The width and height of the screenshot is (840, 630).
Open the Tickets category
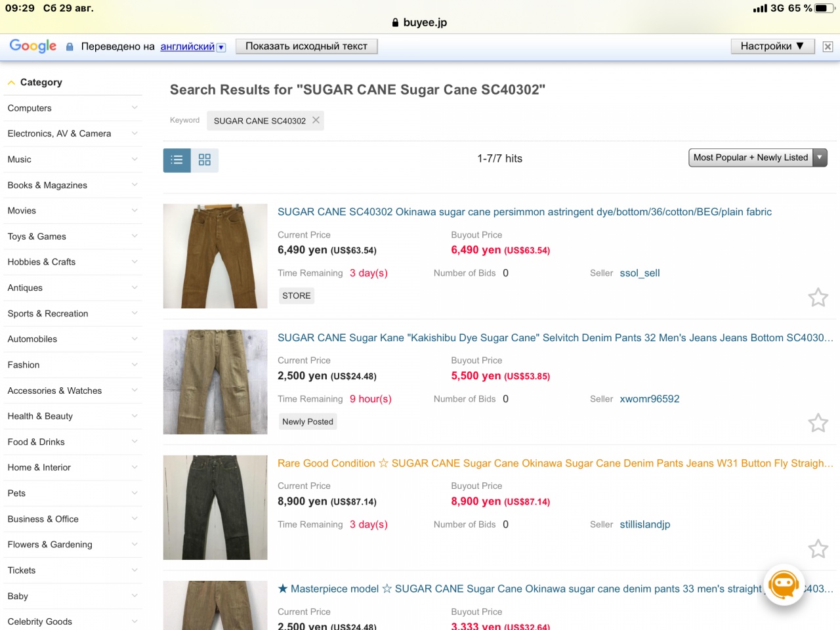[x=73, y=570]
